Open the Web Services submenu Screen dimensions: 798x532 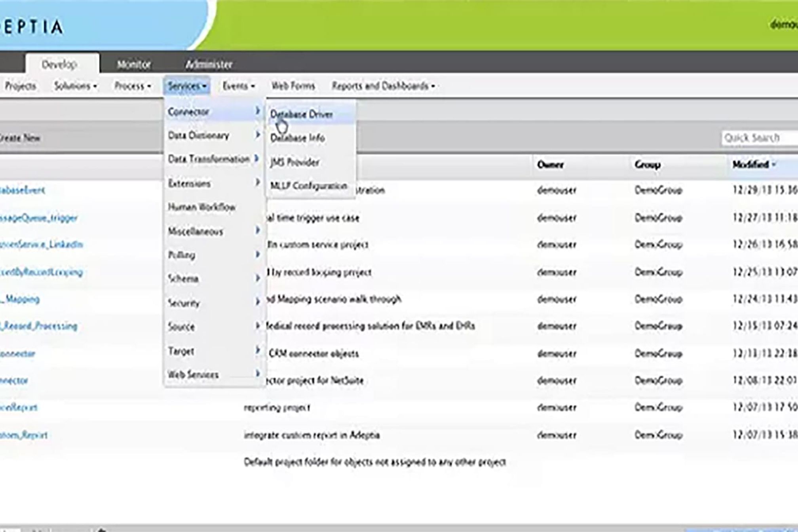click(193, 374)
